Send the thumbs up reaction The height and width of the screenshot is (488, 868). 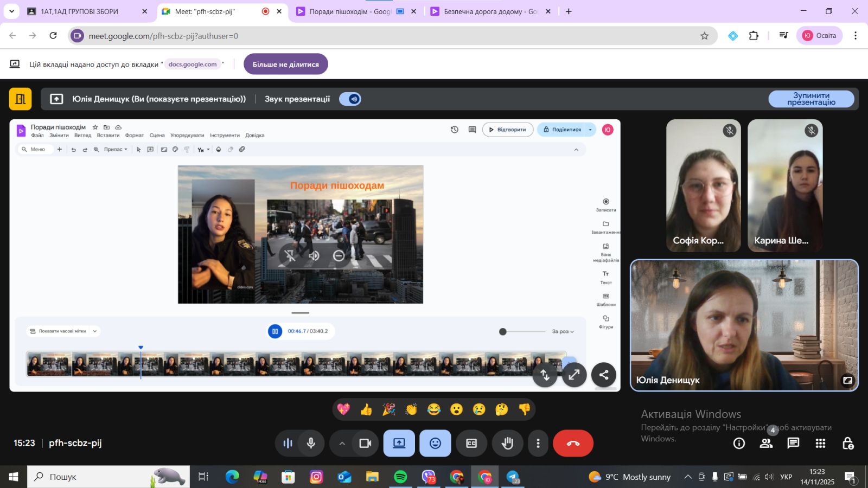(x=366, y=409)
